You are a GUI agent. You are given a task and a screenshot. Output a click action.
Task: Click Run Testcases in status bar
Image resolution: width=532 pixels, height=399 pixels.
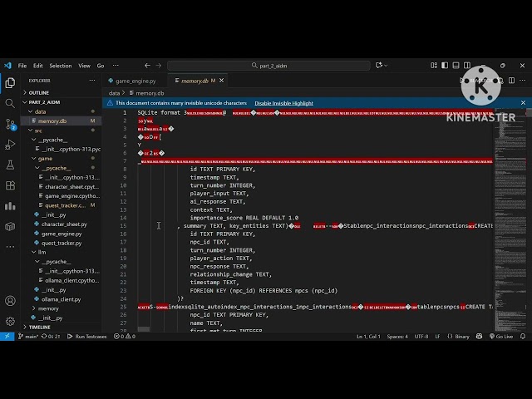coord(87,336)
